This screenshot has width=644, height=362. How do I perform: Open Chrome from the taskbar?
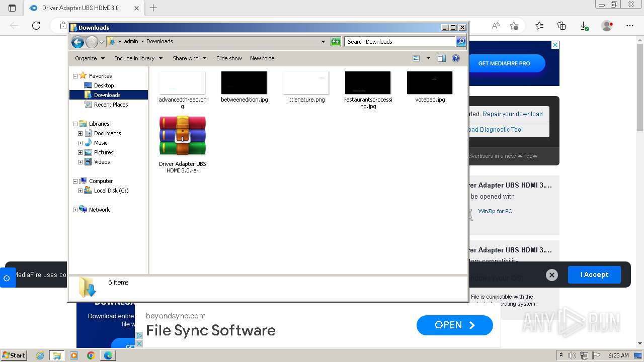pos(91,355)
